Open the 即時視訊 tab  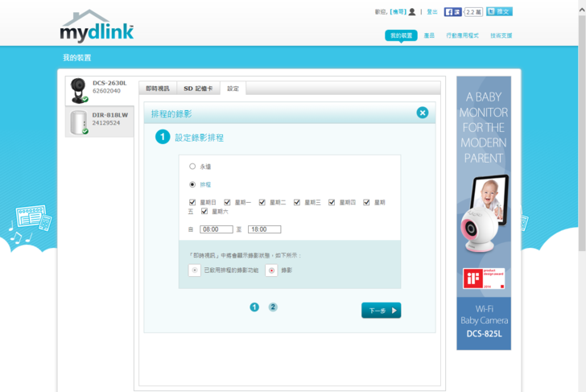pyautogui.click(x=157, y=89)
